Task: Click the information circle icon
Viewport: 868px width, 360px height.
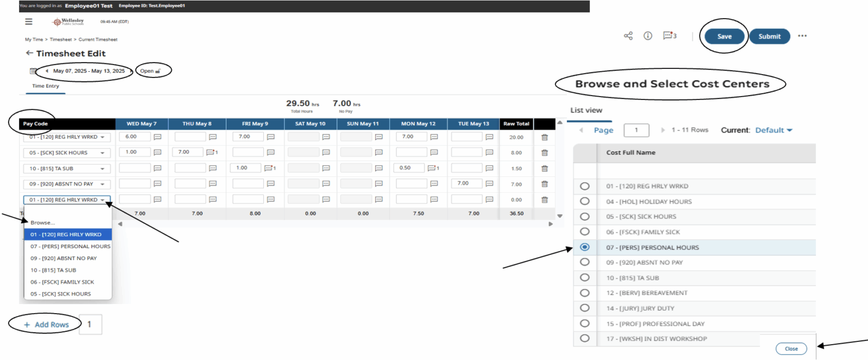Action: [x=648, y=35]
